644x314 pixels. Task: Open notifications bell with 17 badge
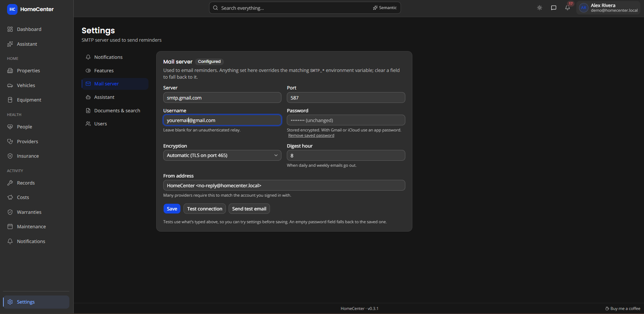point(568,8)
